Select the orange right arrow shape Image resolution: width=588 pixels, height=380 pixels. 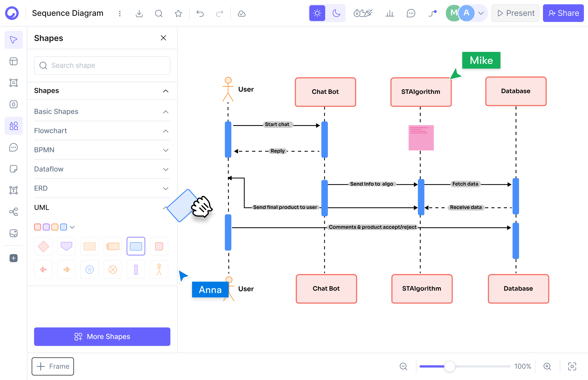(x=66, y=269)
